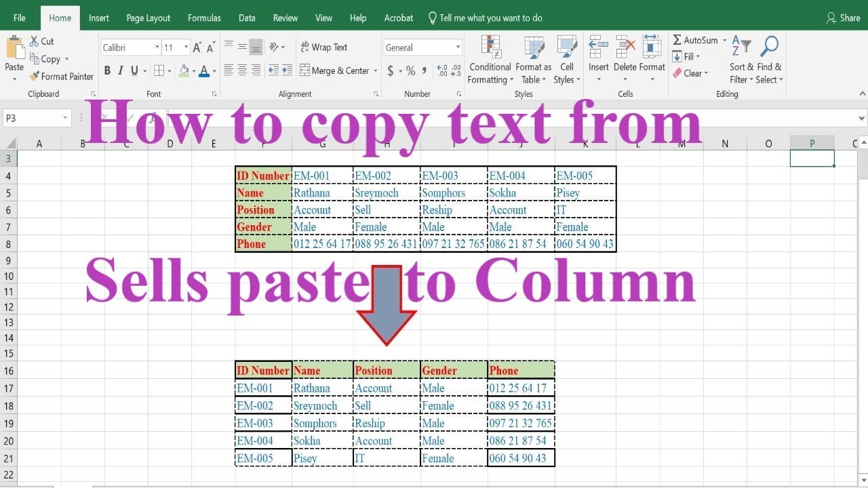Expand the Merge & Center dropdown arrow

click(375, 70)
